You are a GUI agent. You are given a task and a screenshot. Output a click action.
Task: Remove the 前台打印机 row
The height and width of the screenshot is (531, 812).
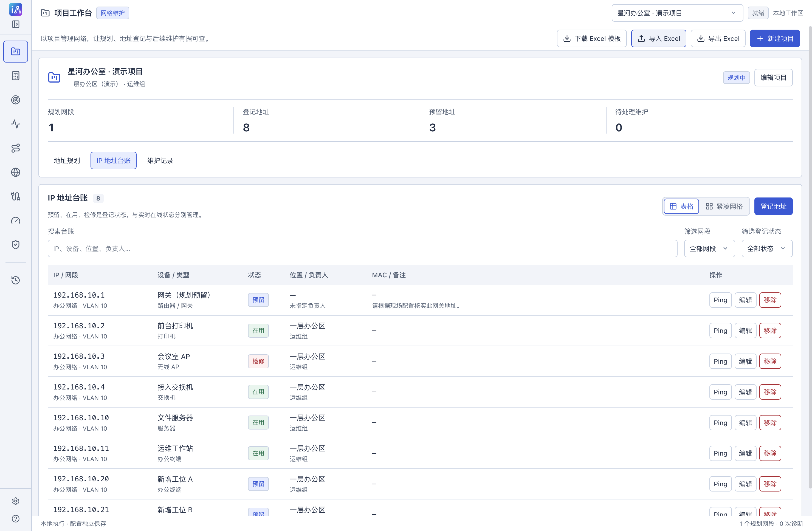pos(770,331)
